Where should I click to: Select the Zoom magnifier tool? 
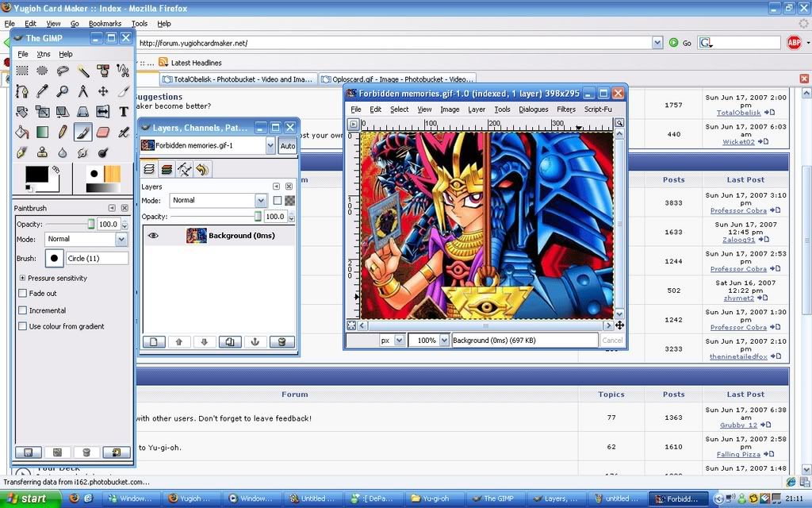(62, 91)
